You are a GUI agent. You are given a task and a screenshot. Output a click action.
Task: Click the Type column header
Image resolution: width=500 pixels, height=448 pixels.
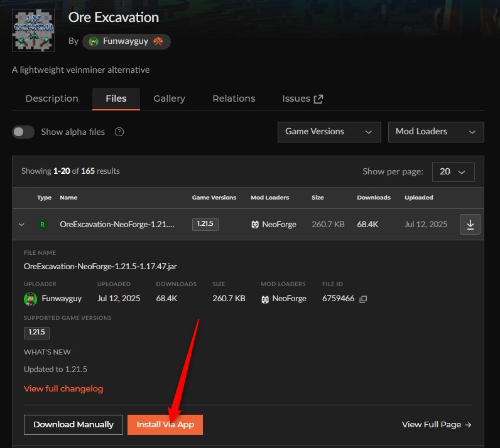[x=44, y=198]
